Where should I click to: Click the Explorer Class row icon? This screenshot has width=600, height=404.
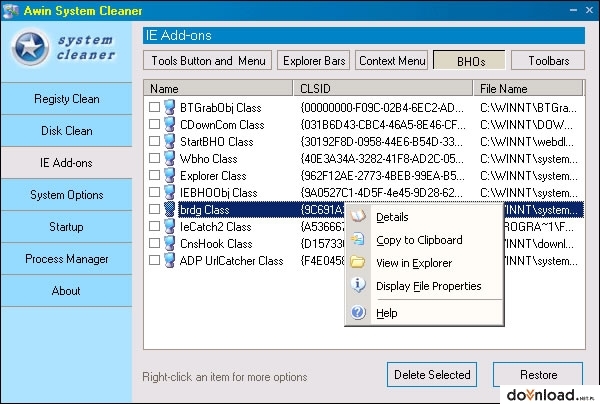[x=170, y=176]
